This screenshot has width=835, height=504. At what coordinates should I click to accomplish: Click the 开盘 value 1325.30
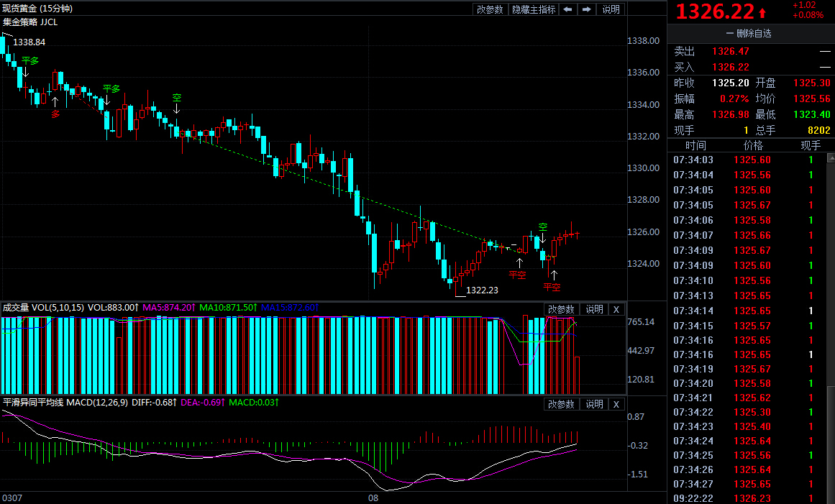[x=811, y=83]
